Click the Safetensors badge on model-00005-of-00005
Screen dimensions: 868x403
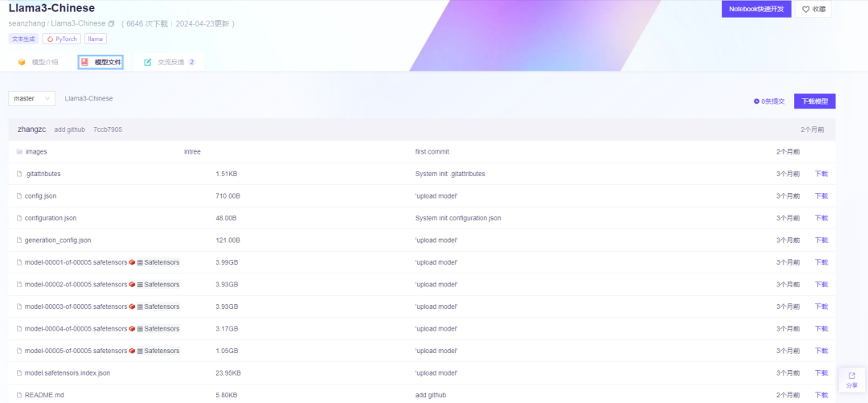(x=158, y=351)
